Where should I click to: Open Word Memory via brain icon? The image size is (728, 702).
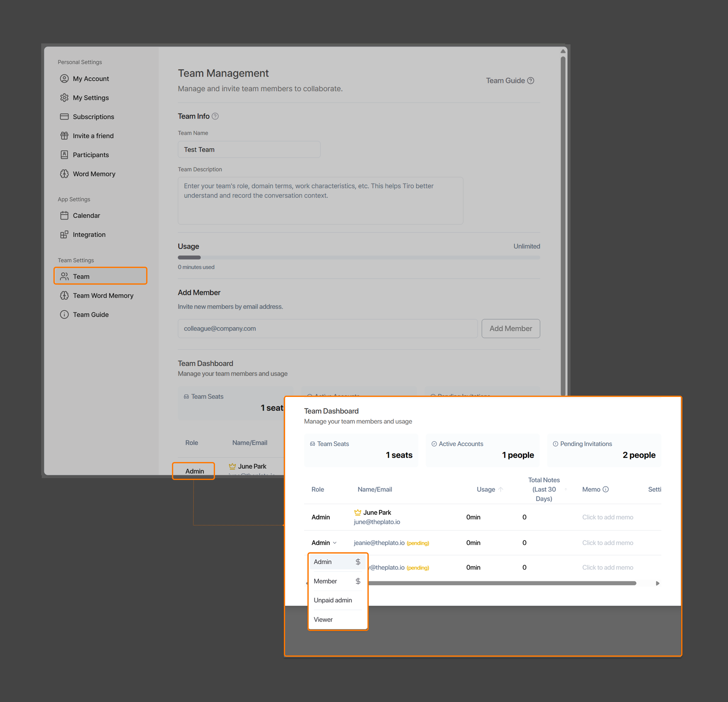point(64,174)
